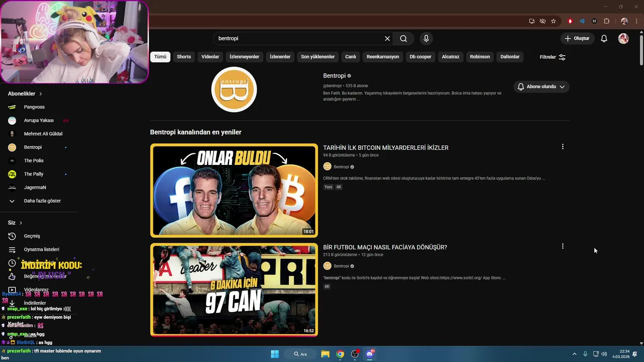Select the İzlenmeyenler filter chip

[245, 57]
